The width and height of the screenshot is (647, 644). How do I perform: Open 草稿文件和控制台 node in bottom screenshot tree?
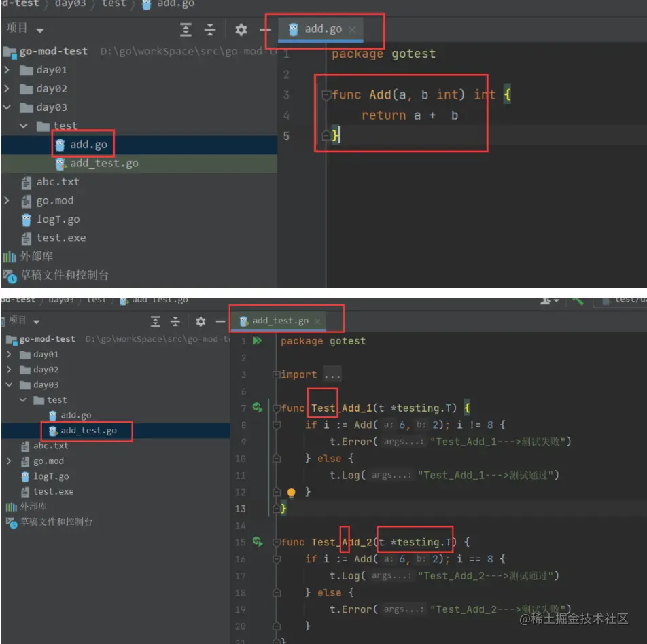[49, 522]
